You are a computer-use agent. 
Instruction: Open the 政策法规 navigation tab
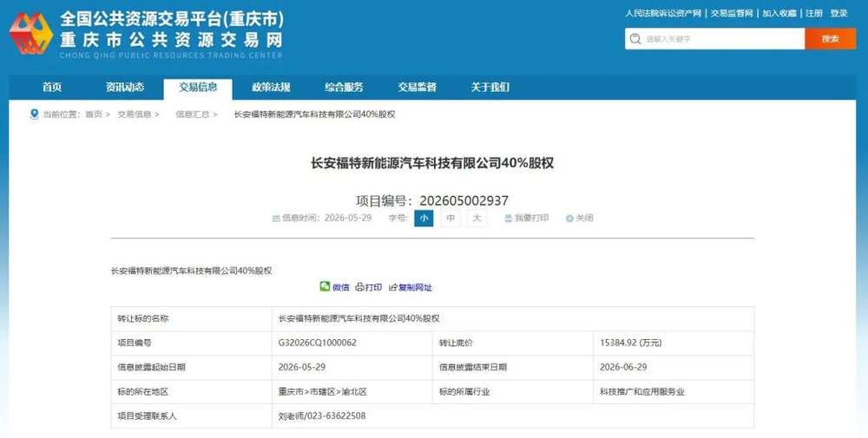[x=271, y=88]
